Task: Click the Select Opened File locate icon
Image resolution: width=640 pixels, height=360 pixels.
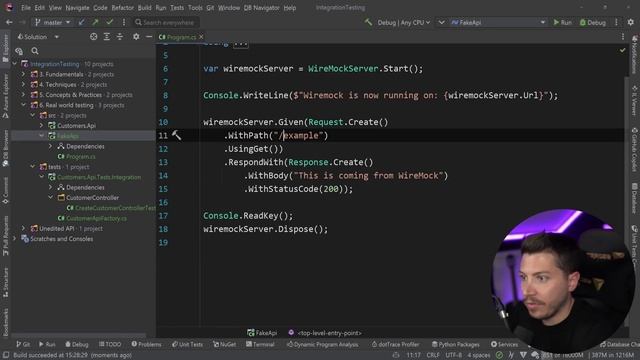Action: [93, 37]
